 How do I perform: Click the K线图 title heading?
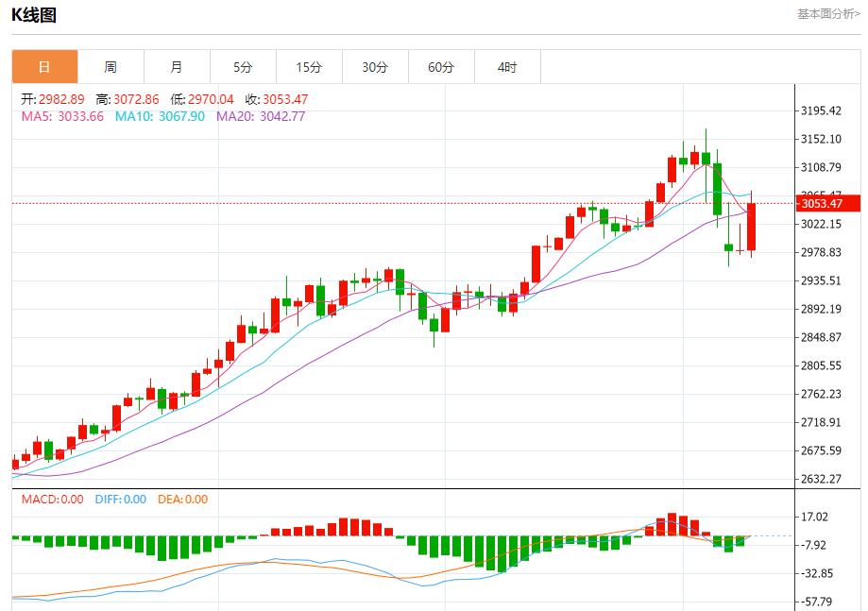coord(34,15)
